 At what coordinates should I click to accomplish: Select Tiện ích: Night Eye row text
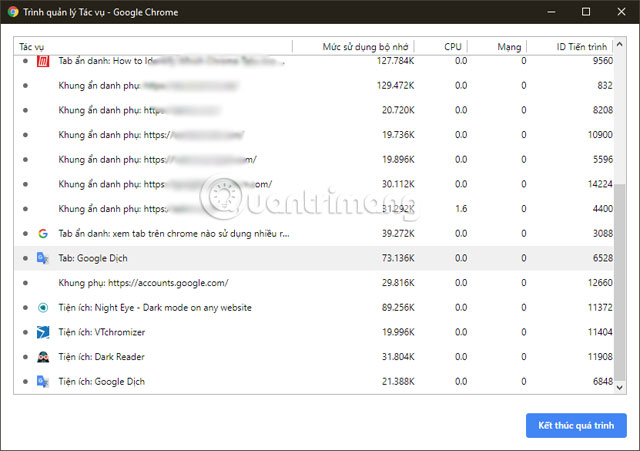pos(155,307)
